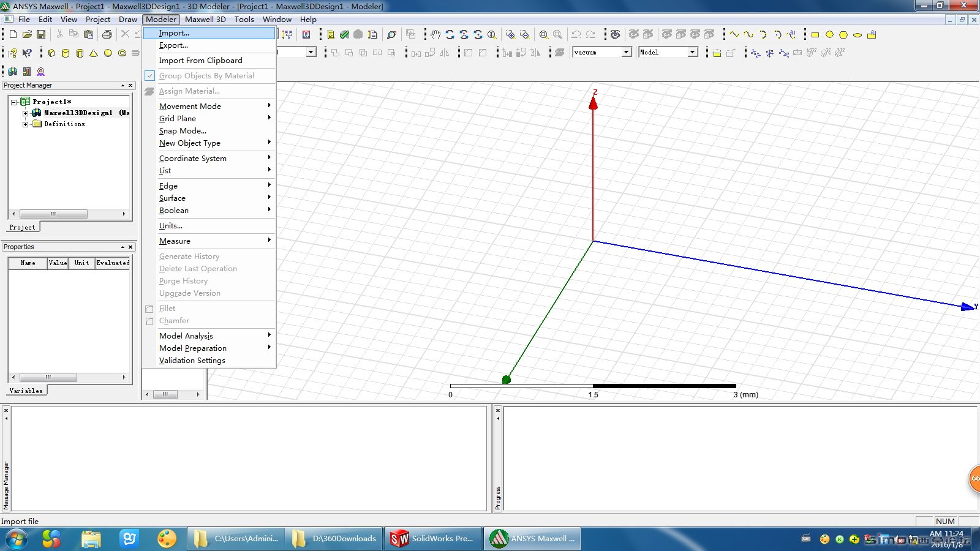Open D:\360Downloads taskbar folder
Viewport: 980px width, 551px height.
334,539
